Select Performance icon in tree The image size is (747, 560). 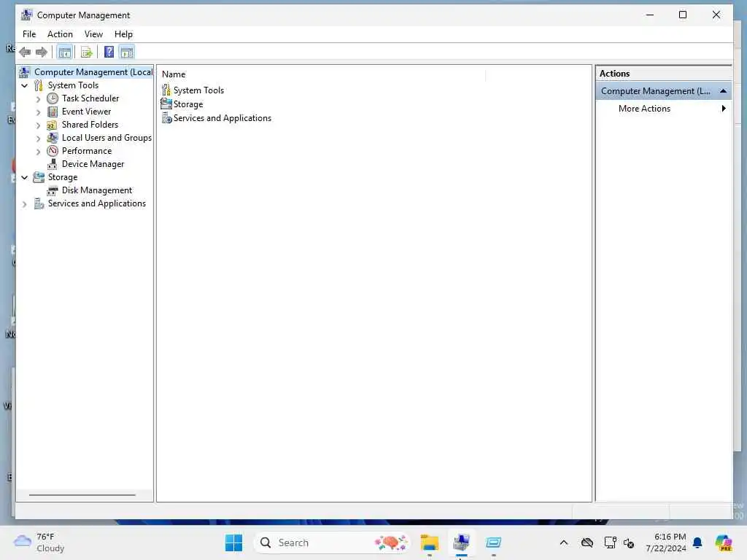point(53,151)
